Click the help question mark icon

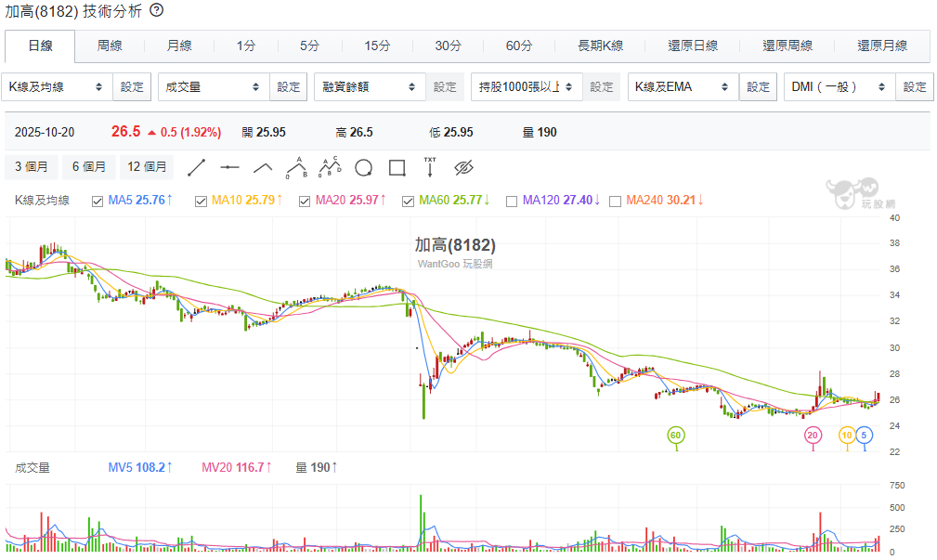coord(156,10)
